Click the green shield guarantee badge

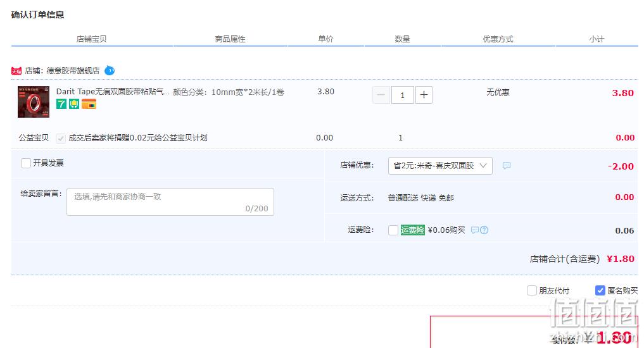[74, 104]
